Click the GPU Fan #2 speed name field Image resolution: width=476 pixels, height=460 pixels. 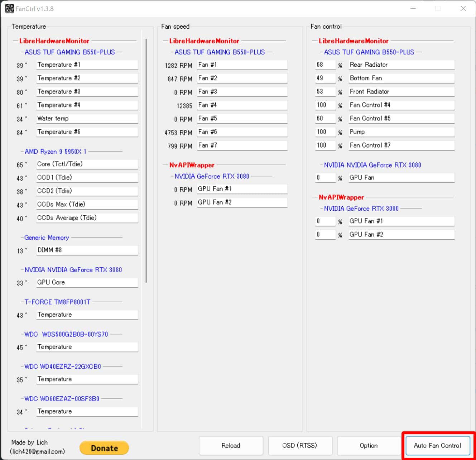pyautogui.click(x=242, y=202)
